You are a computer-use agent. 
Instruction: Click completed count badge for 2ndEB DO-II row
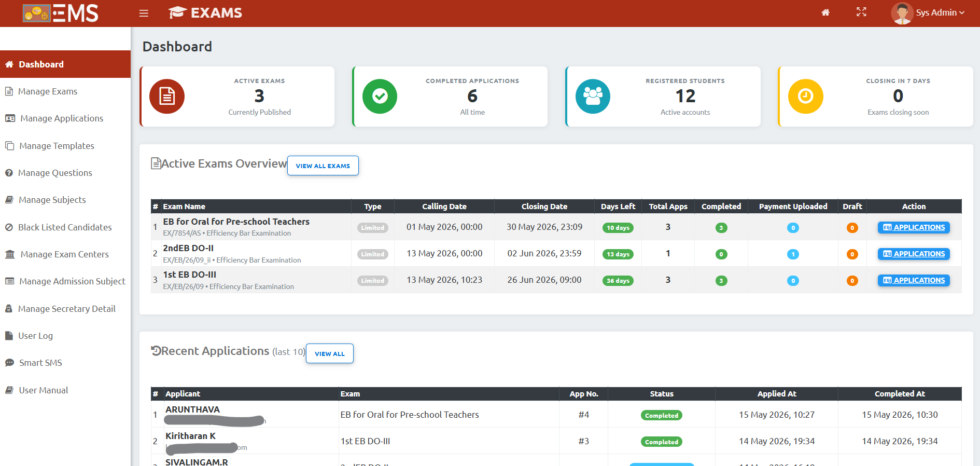(x=721, y=254)
